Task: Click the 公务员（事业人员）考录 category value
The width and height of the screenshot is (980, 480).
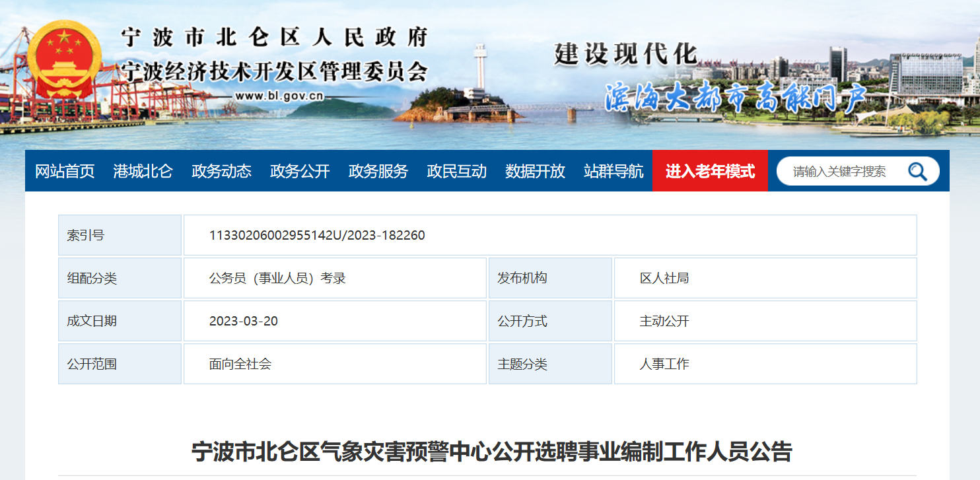Action: (277, 279)
